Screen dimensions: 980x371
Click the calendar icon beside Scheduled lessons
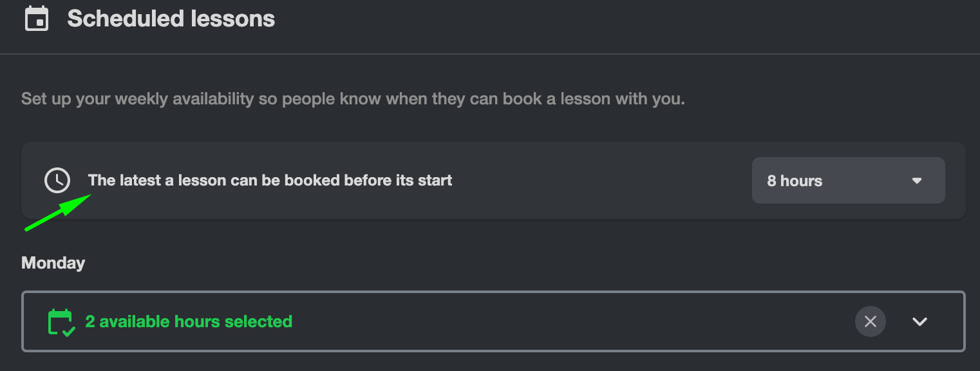36,19
